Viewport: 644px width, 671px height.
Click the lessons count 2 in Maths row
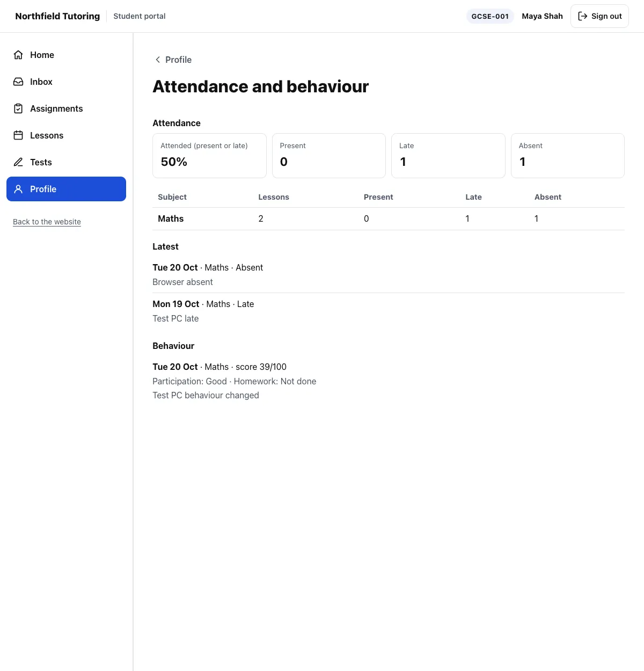point(261,218)
